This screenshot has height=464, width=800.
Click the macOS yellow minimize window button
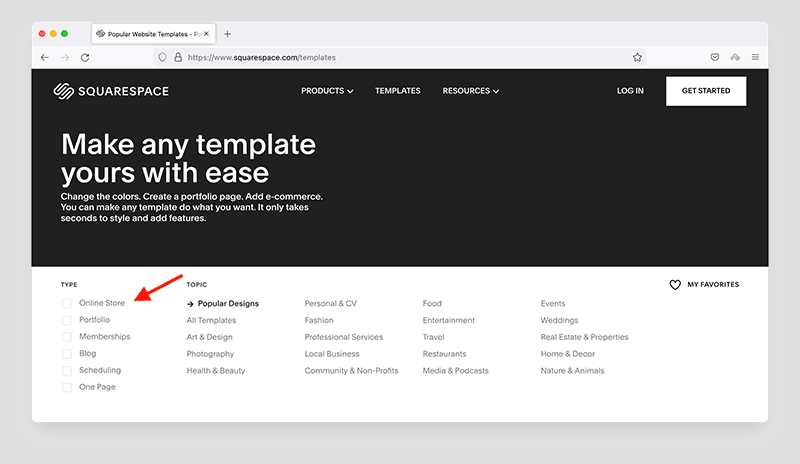pyautogui.click(x=53, y=34)
